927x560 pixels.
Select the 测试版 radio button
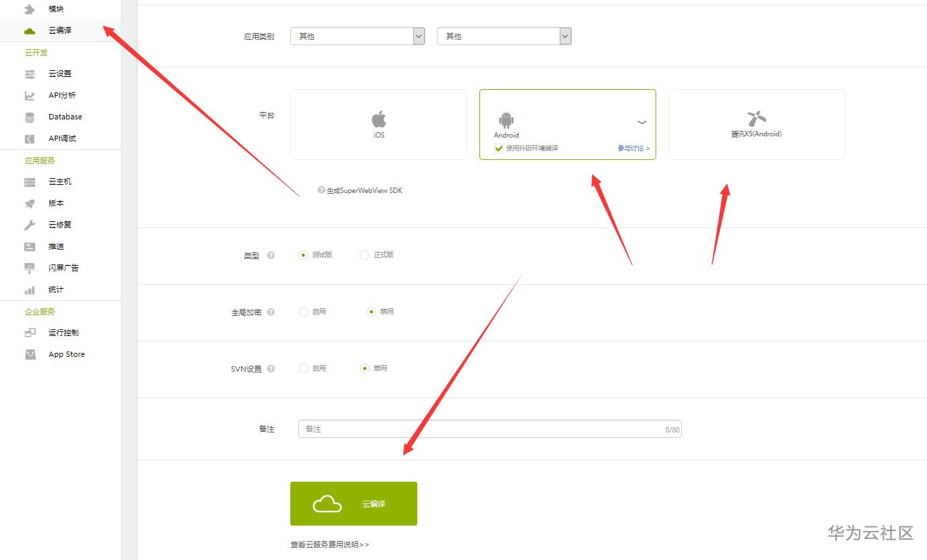point(303,255)
